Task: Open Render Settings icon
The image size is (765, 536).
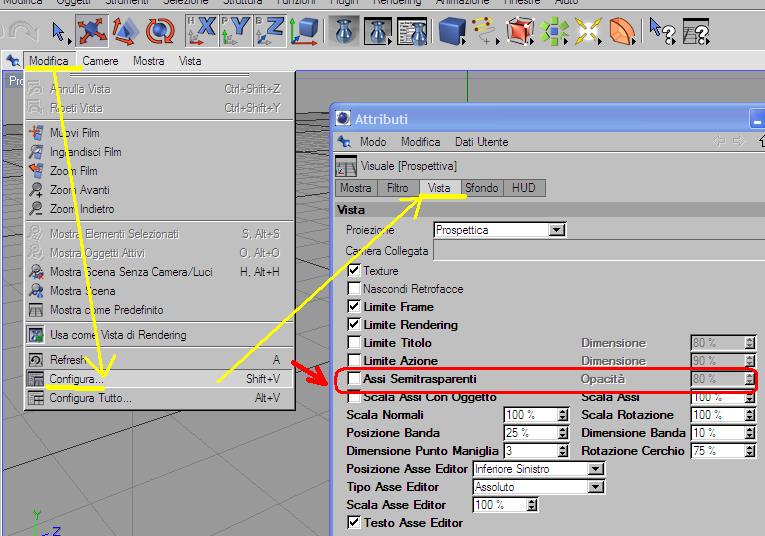Action: point(412,32)
